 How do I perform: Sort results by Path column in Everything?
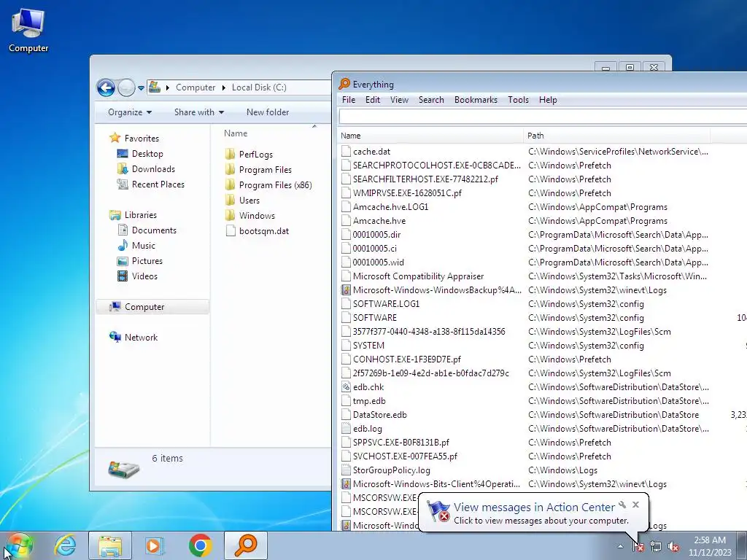point(616,136)
